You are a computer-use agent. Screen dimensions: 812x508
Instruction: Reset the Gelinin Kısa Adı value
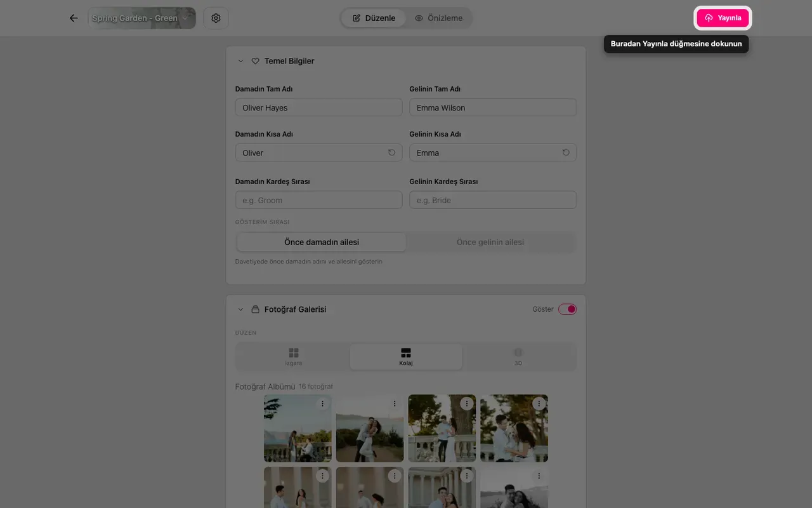click(x=566, y=152)
